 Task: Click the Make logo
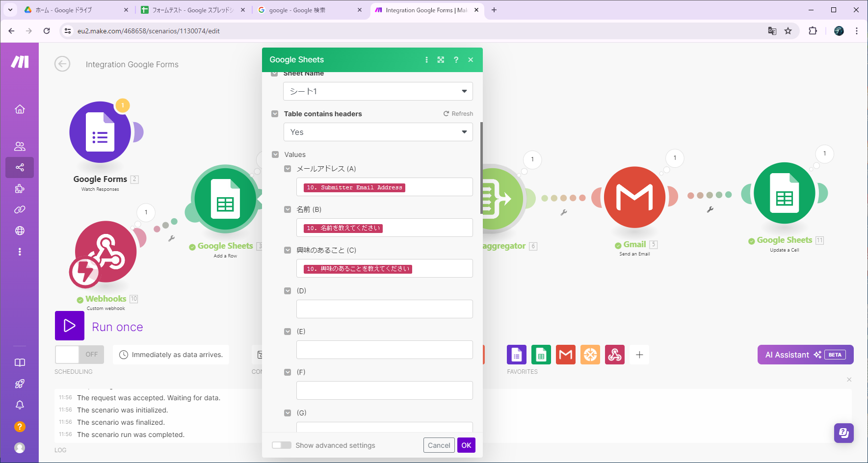pos(20,62)
